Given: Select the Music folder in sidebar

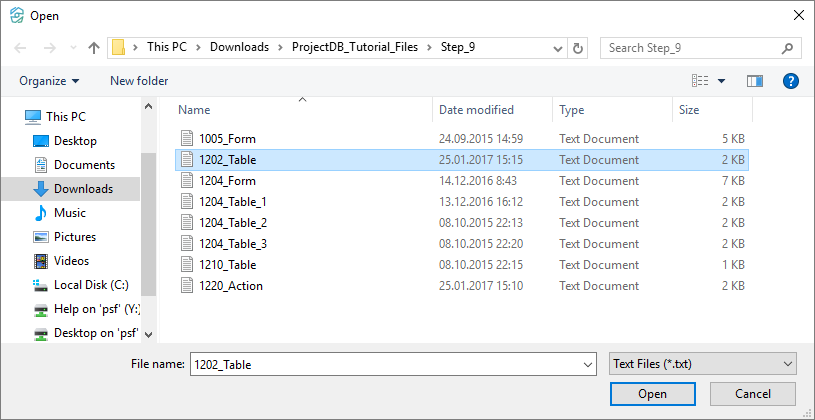Looking at the screenshot, I should tap(69, 213).
